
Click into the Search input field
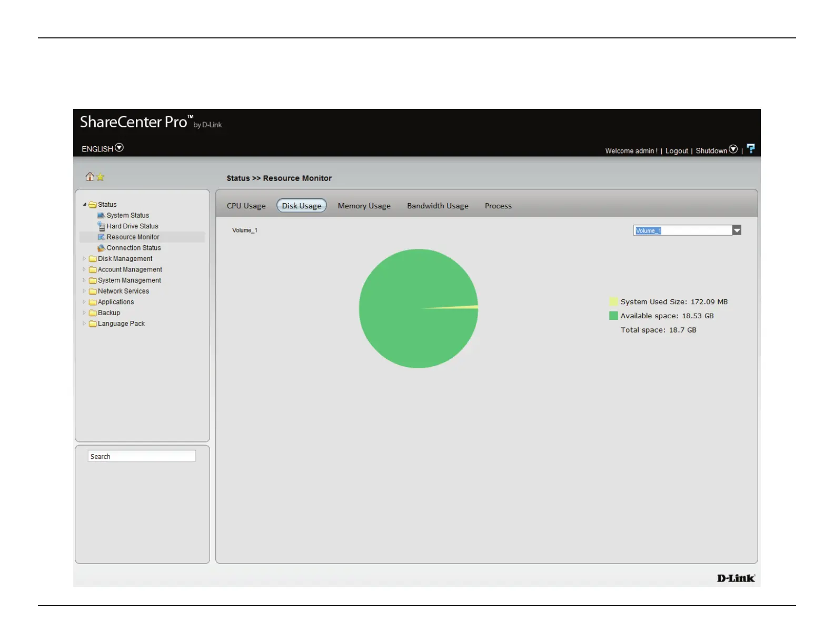point(142,456)
